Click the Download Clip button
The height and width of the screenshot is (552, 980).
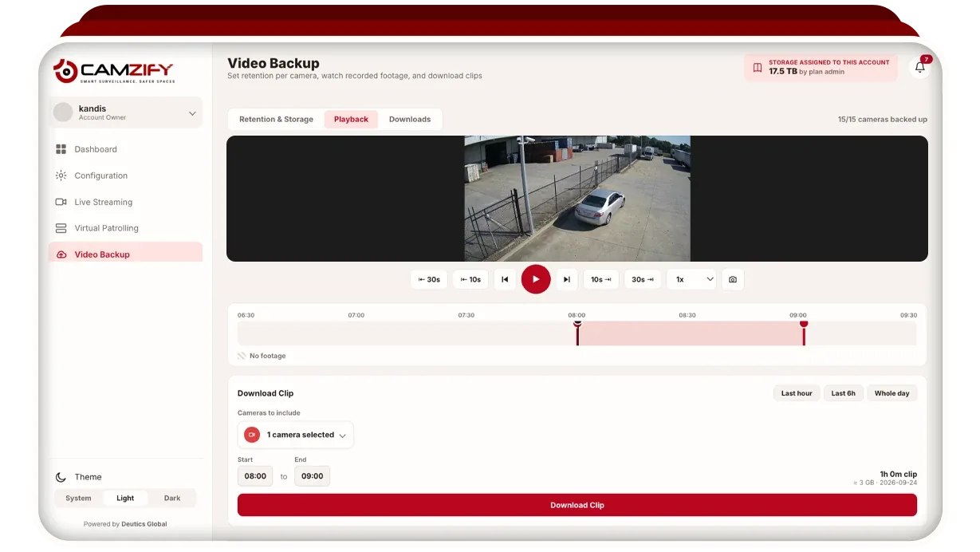coord(577,505)
